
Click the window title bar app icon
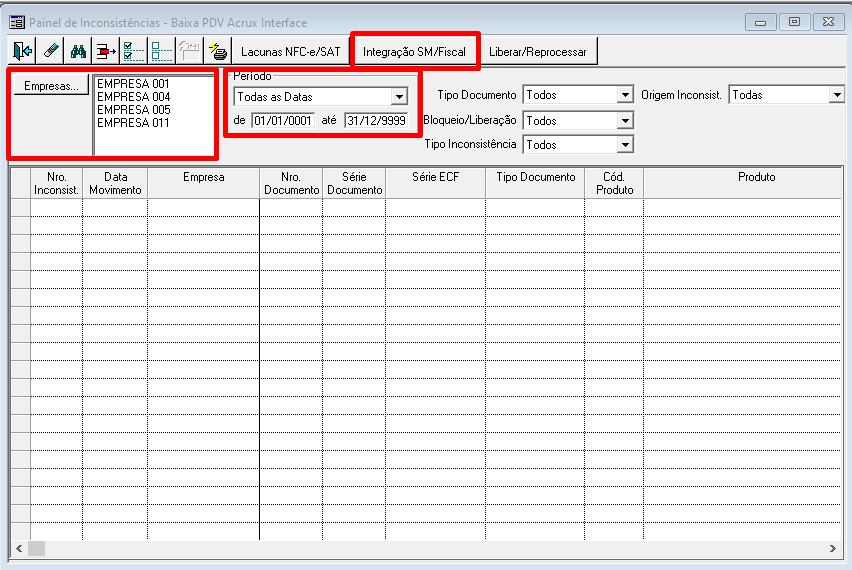pyautogui.click(x=17, y=22)
